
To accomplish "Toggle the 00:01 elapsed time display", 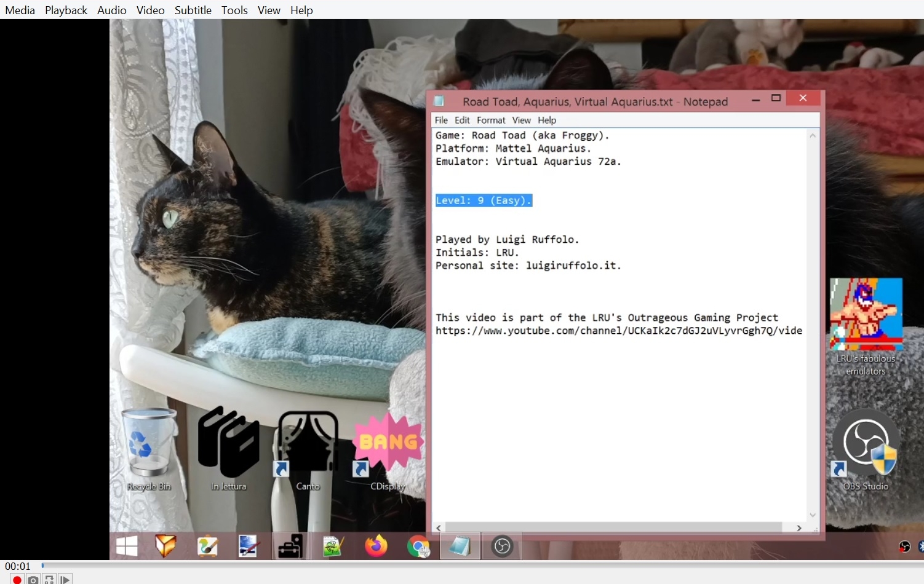I will point(18,566).
